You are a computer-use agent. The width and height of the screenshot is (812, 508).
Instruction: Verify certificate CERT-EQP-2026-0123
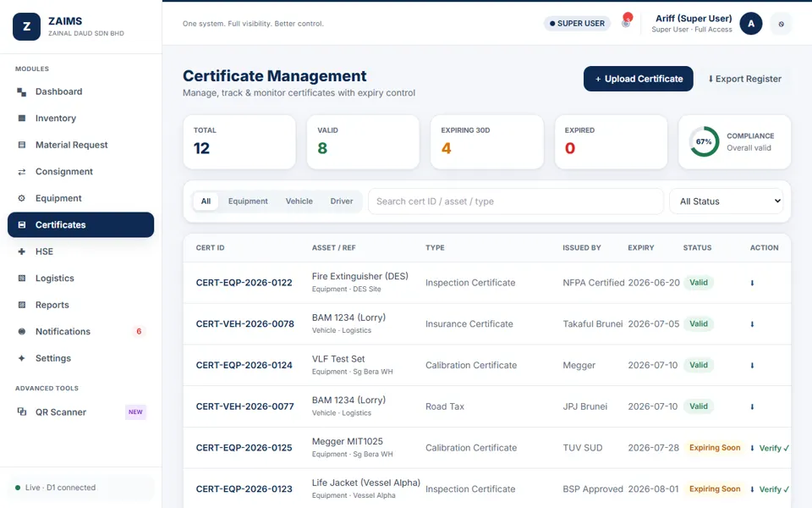pyautogui.click(x=774, y=489)
